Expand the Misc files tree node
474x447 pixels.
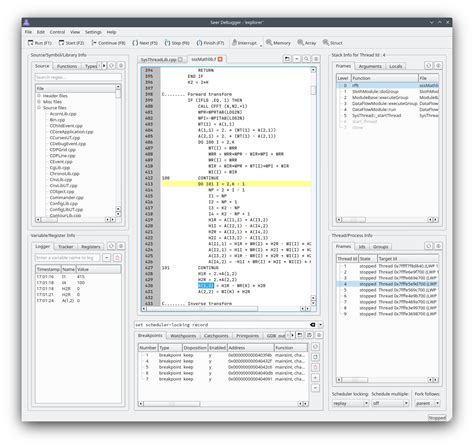(39, 102)
